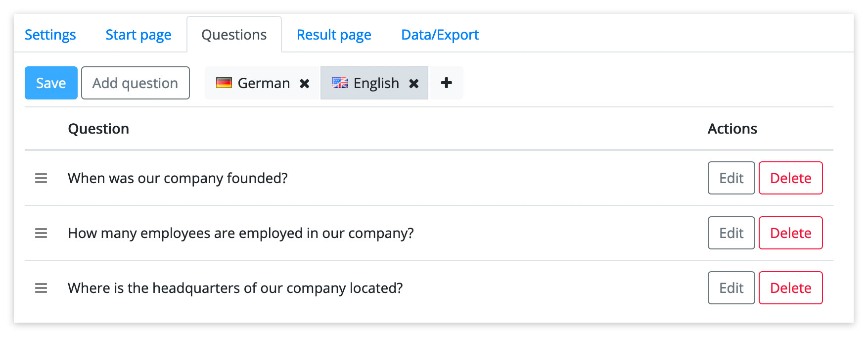Switch to the German language tab
The height and width of the screenshot is (337, 868).
pos(262,83)
